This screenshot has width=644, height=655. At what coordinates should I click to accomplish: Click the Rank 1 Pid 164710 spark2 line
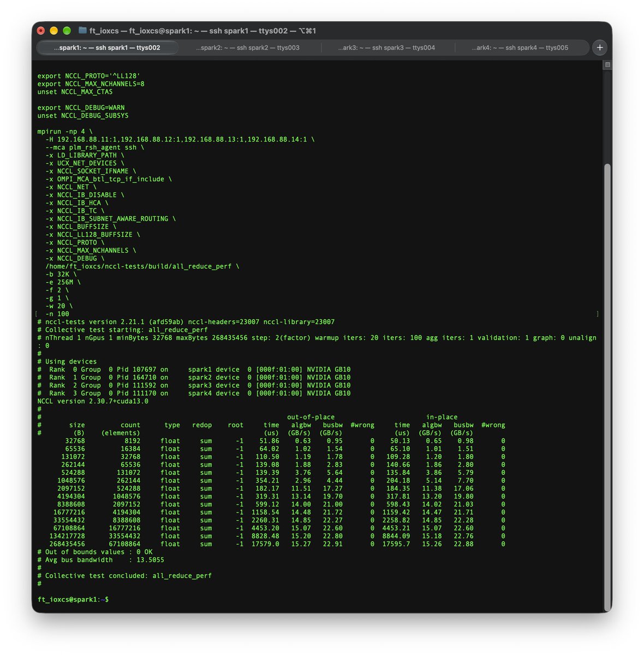[x=194, y=377]
